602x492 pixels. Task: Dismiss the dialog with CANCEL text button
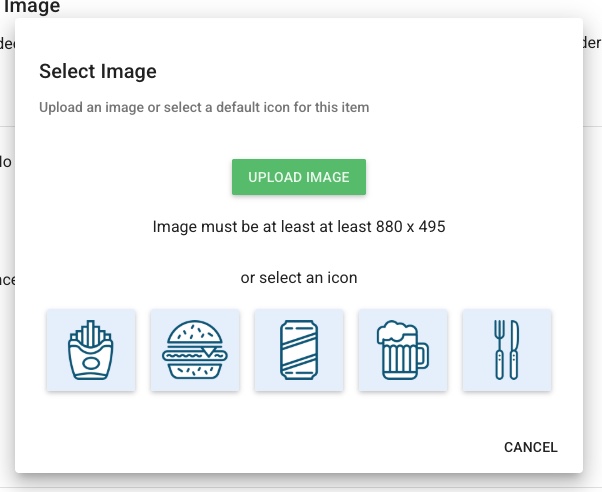[x=531, y=447]
